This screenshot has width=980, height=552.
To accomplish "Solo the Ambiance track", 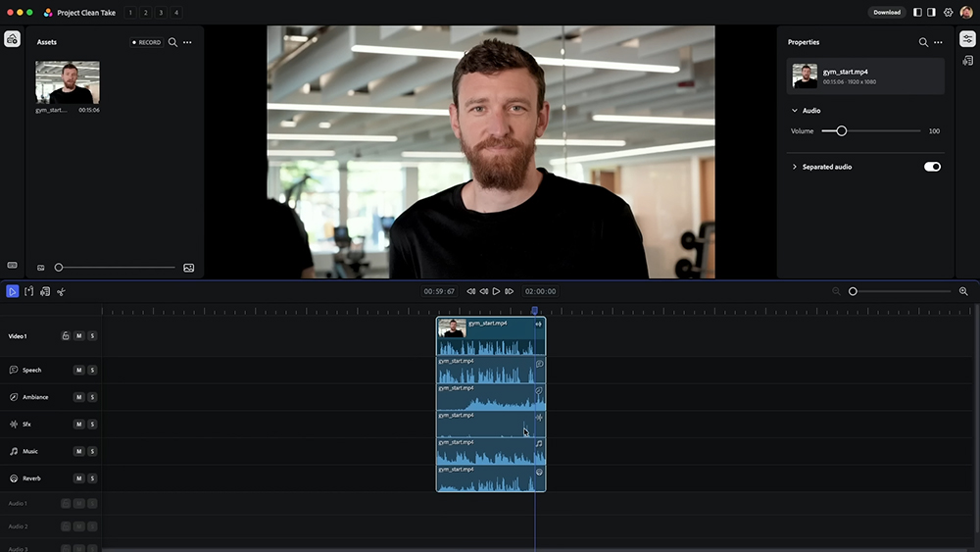I will pos(92,397).
